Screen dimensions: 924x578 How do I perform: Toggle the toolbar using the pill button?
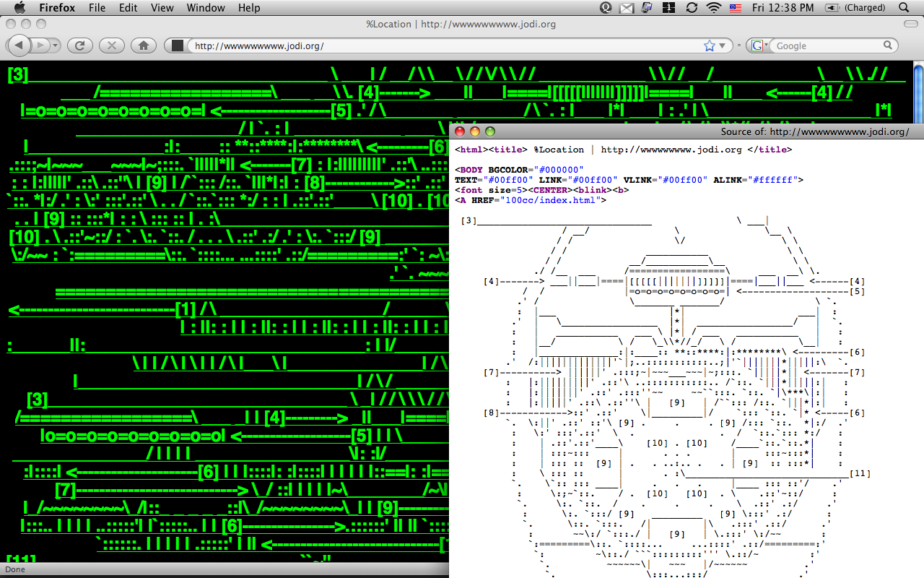(910, 24)
